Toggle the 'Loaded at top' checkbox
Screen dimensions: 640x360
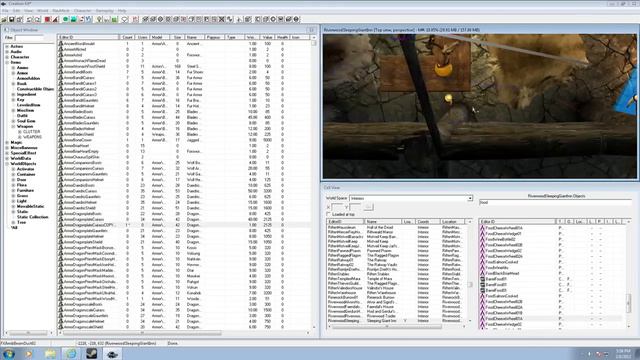(328, 214)
